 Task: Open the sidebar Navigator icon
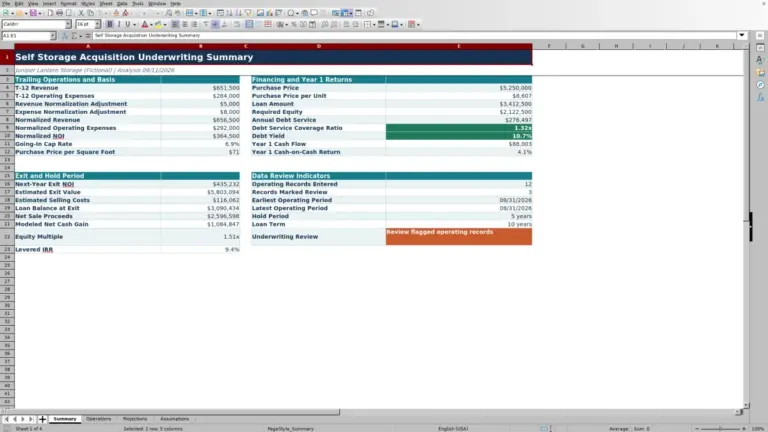[x=760, y=85]
